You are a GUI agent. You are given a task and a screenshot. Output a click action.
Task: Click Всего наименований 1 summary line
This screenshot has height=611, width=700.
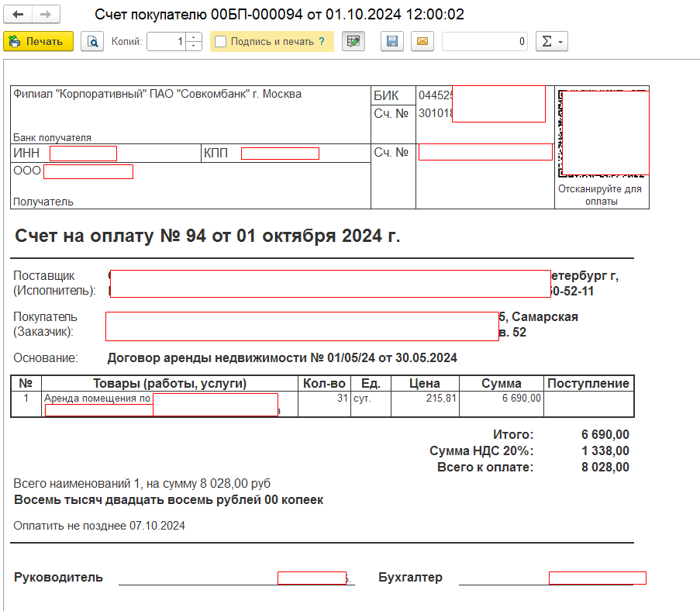pos(142,484)
